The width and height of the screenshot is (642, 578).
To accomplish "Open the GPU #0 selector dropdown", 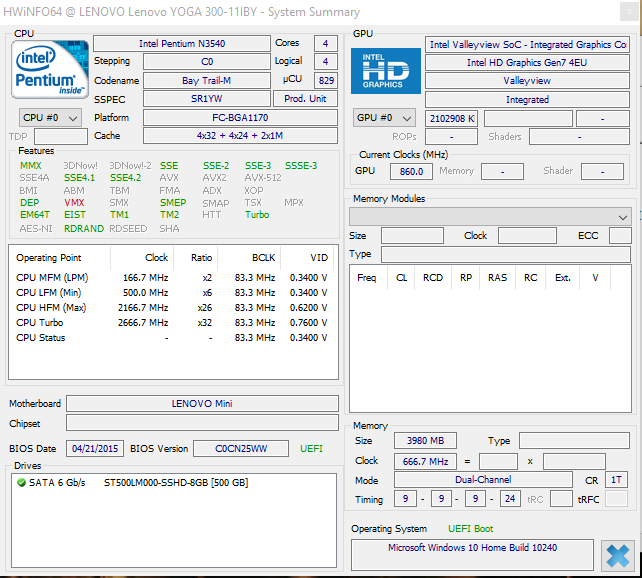I will tap(385, 117).
